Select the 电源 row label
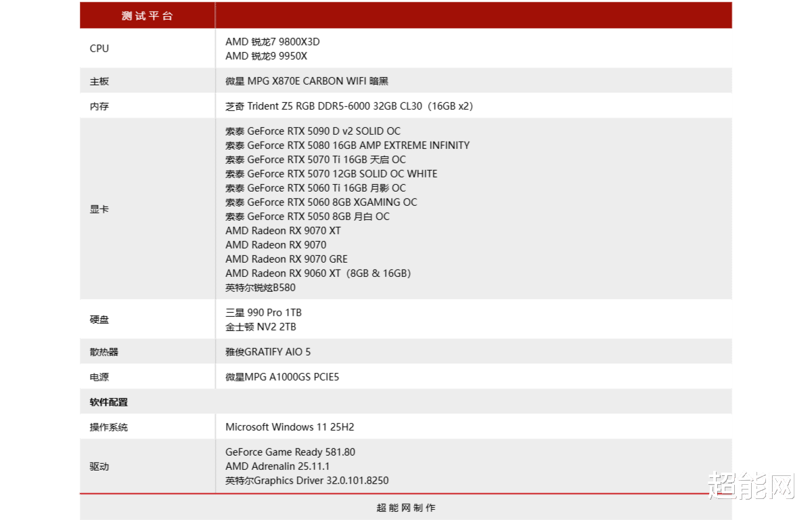 (99, 377)
